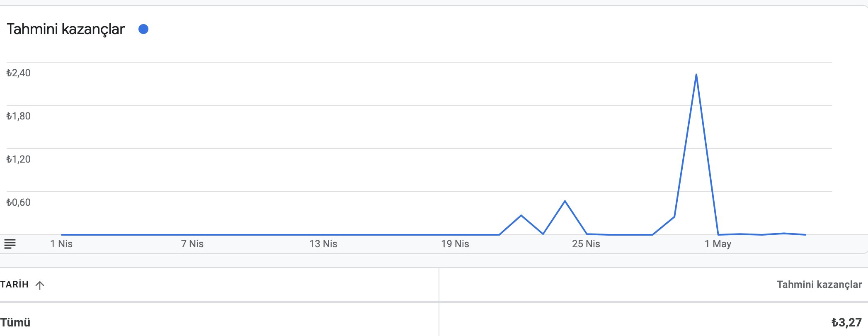This screenshot has width=868, height=336.
Task: Select the Tümü total row
Action: [434, 322]
